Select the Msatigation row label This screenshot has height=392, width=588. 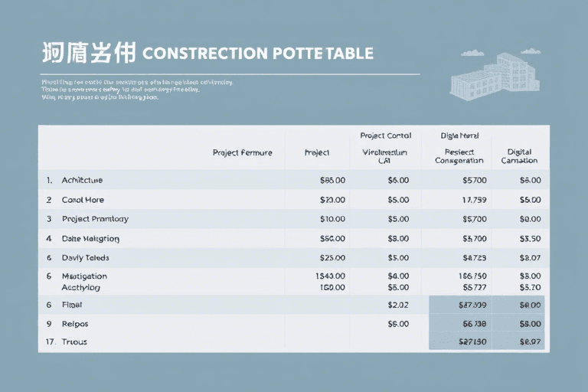click(x=84, y=276)
